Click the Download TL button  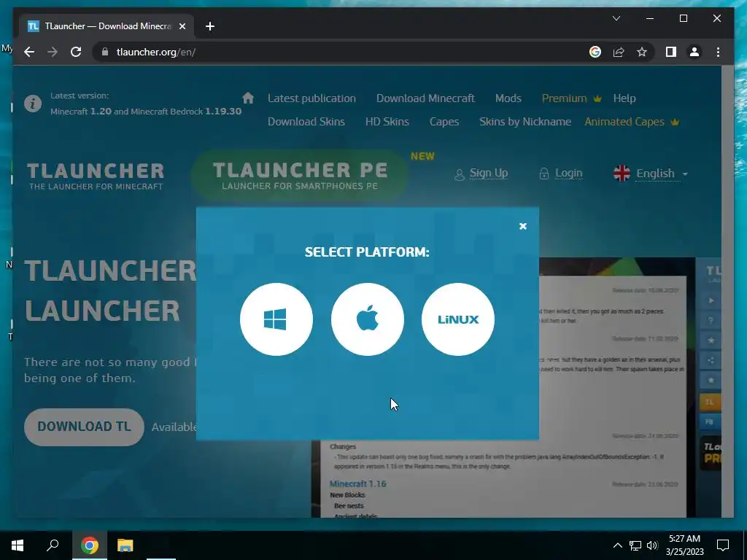click(x=84, y=427)
